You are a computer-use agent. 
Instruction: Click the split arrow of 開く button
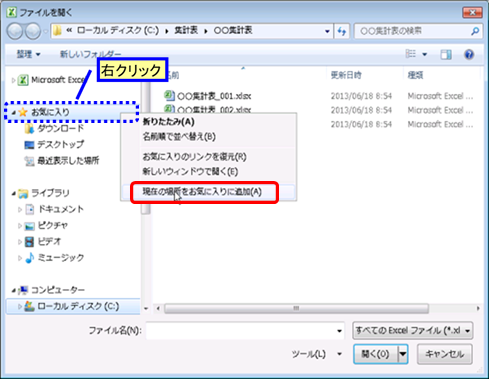pyautogui.click(x=403, y=354)
